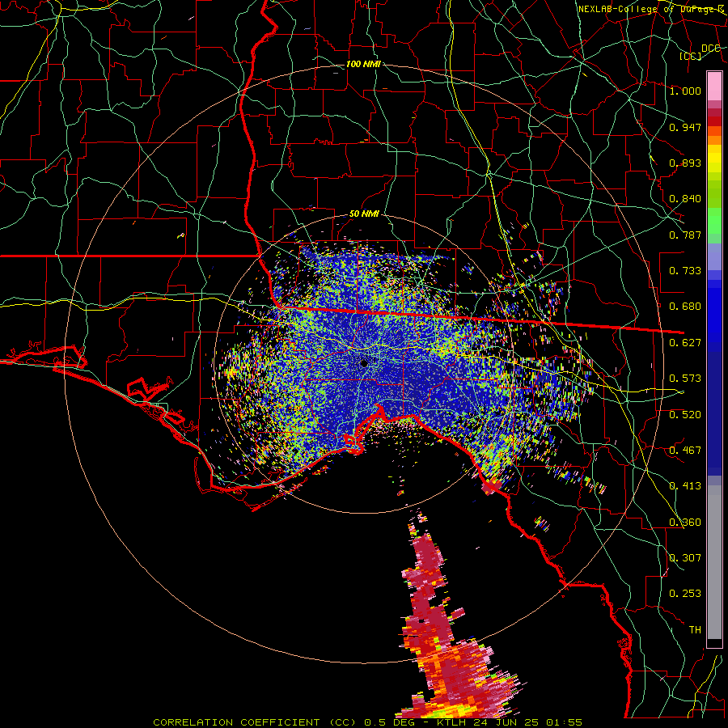Click the 50 NMI range ring label
Viewport: 728px width, 728px height.
click(364, 214)
